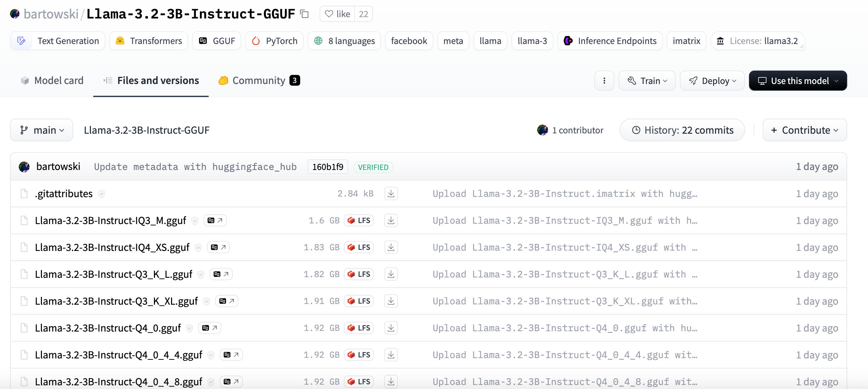
Task: Open the Train dropdown
Action: [x=647, y=81]
